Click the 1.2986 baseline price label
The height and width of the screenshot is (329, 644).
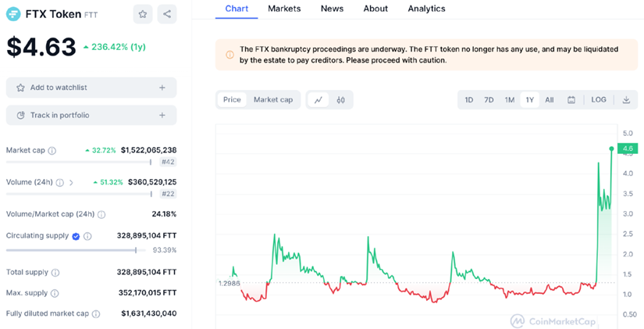pos(229,284)
